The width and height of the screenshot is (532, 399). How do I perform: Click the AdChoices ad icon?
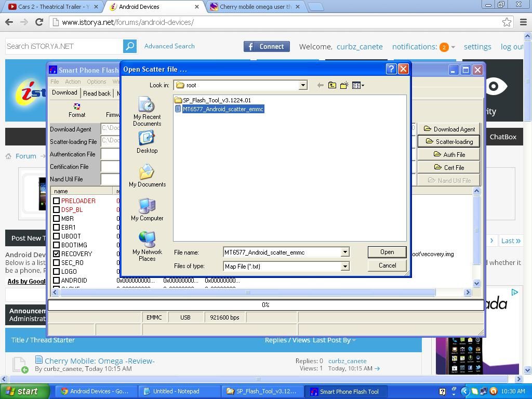coord(514,292)
